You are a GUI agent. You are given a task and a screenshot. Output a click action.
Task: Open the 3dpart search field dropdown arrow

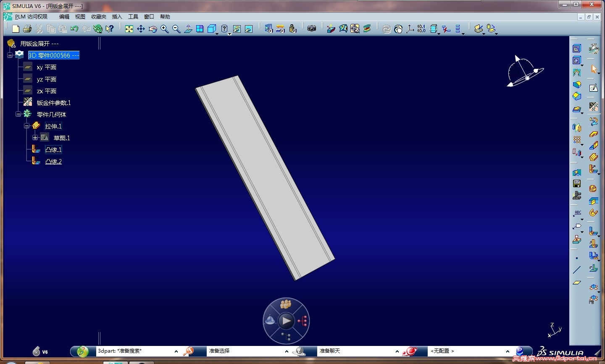(176, 351)
